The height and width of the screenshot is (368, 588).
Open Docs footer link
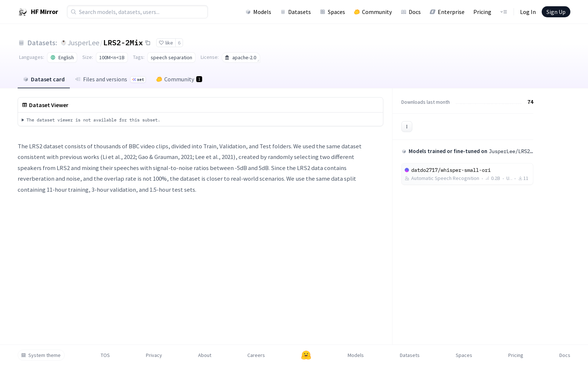564,355
